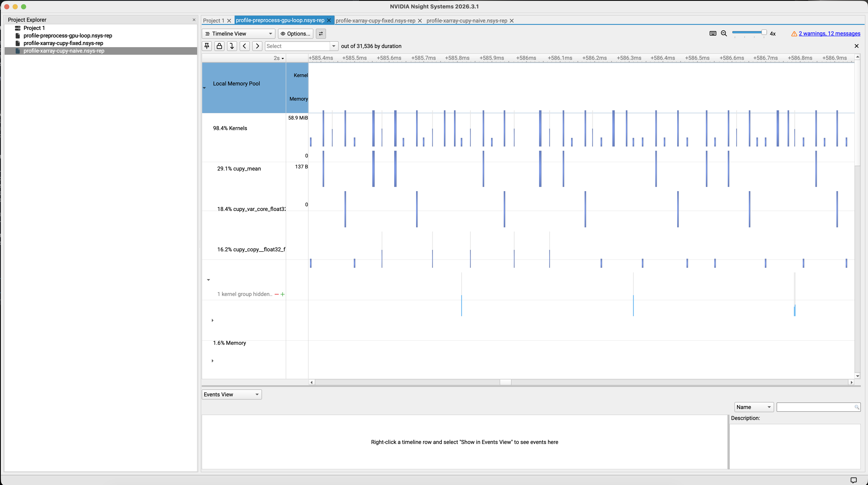This screenshot has width=868, height=485.
Task: Click the green plus next to hidden kernel group
Action: [x=283, y=294]
